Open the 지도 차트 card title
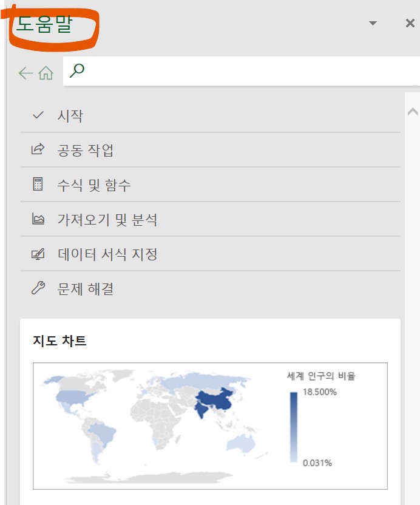This screenshot has height=505, width=420. 59,341
